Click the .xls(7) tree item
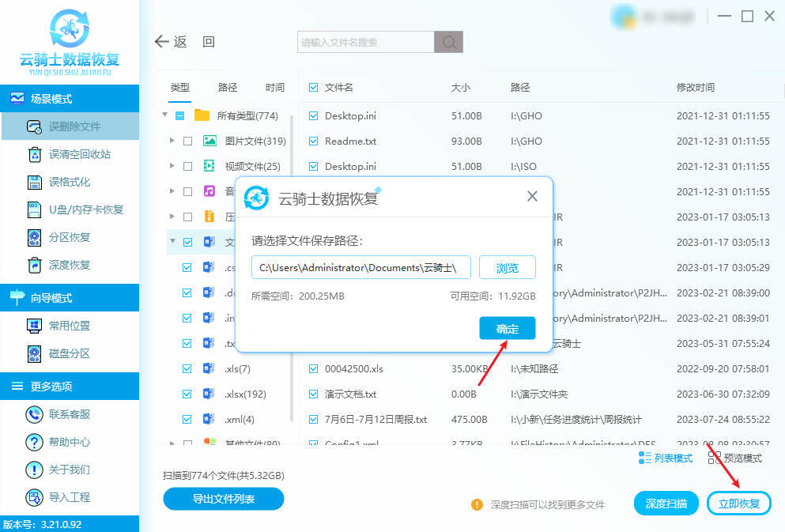Viewport: 785px width, 532px height. [x=237, y=369]
